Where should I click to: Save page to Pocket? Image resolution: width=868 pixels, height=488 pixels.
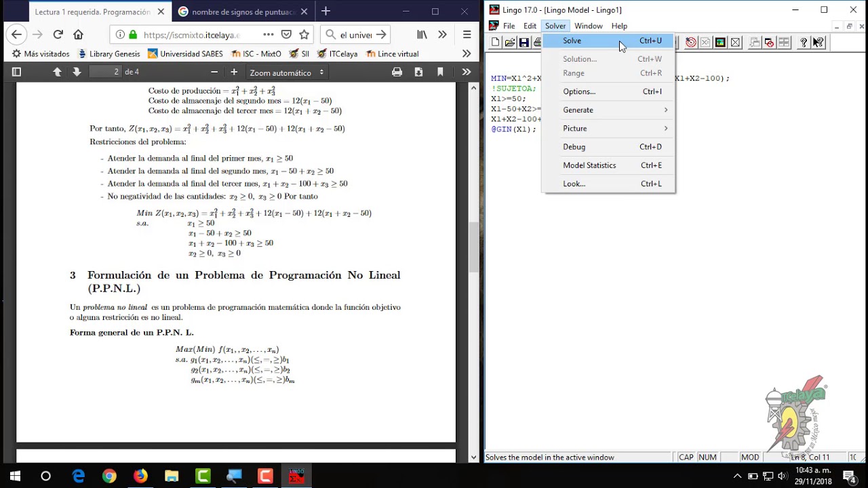286,35
